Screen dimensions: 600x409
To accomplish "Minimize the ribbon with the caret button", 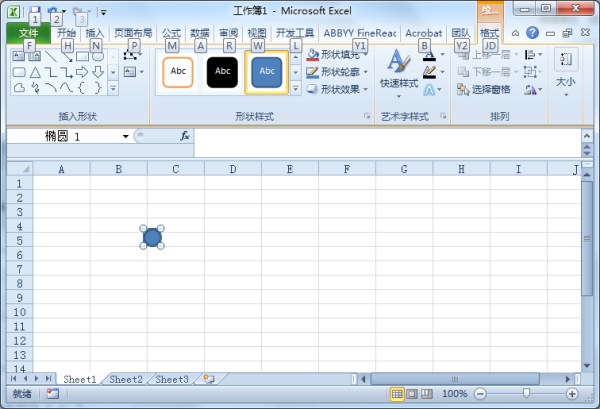I will [x=515, y=33].
